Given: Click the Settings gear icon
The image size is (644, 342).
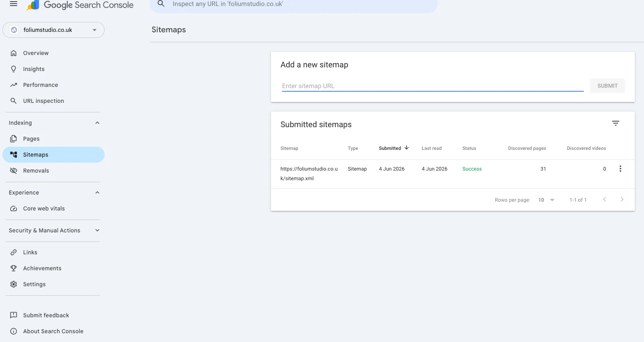Looking at the screenshot, I should click(14, 284).
